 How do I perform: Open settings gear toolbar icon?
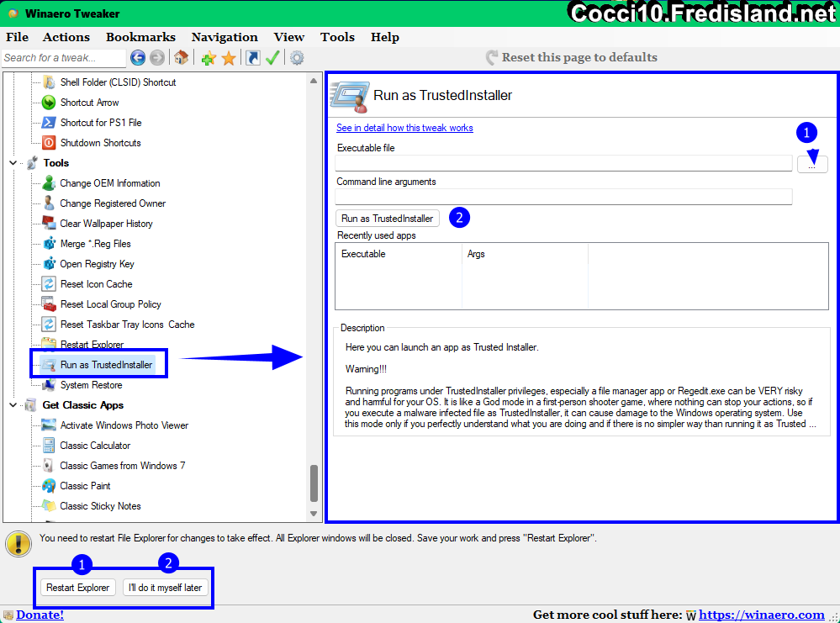(x=297, y=58)
